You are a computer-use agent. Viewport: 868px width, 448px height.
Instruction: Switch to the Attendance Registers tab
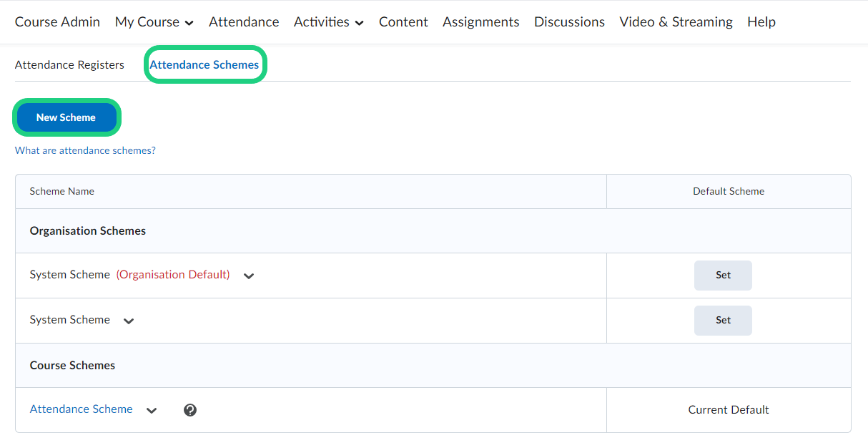(x=69, y=65)
